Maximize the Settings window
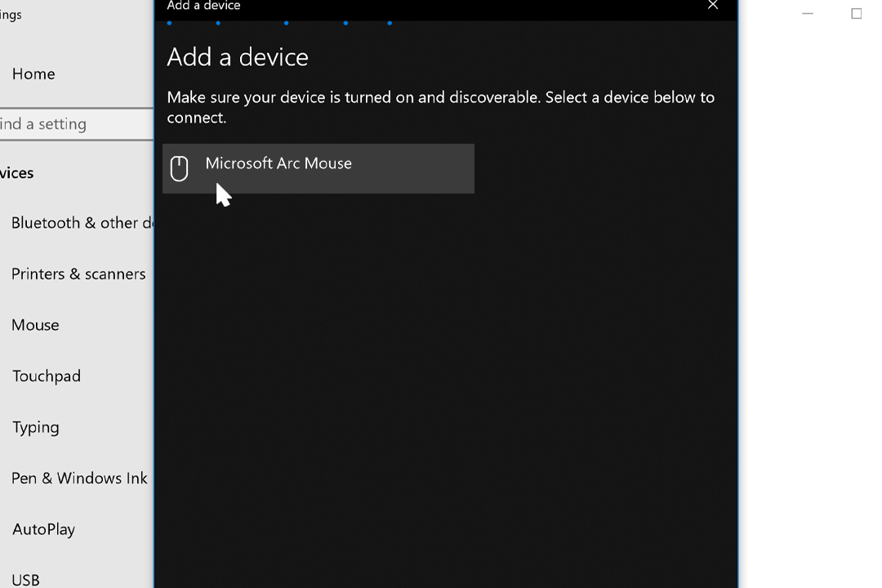 click(x=856, y=14)
